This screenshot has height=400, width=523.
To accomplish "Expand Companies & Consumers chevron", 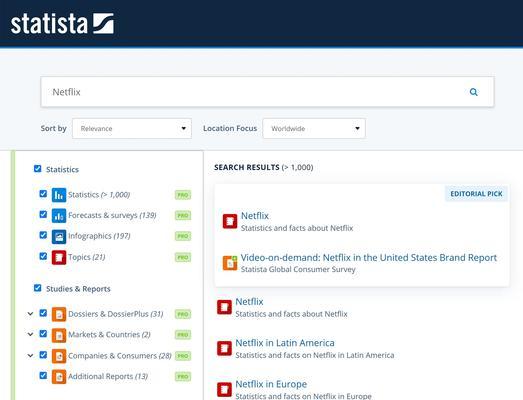I will (x=30, y=356).
